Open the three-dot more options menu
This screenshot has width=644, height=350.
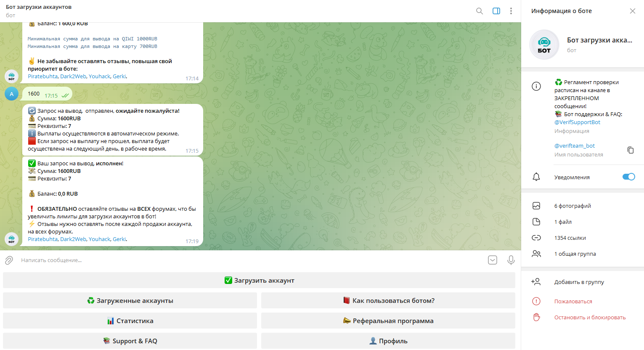tap(511, 11)
